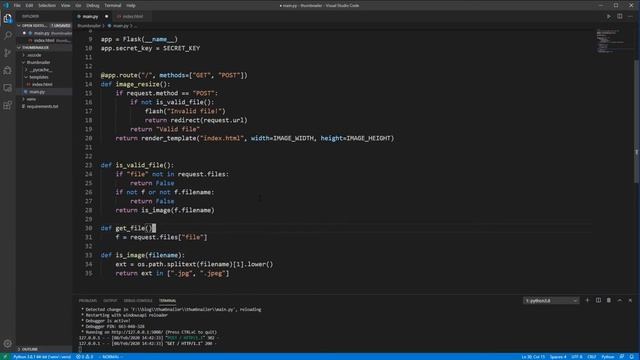Screen dimensions: 640x360
Task: Open the Remote Explorer view
Action: click(8, 88)
